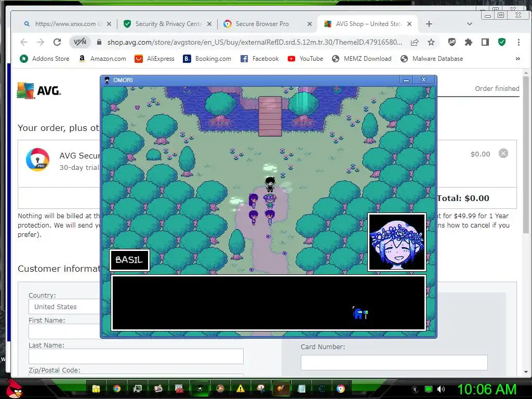This screenshot has height=399, width=532.
Task: Open the notepad taskbar icon
Action: point(301,389)
